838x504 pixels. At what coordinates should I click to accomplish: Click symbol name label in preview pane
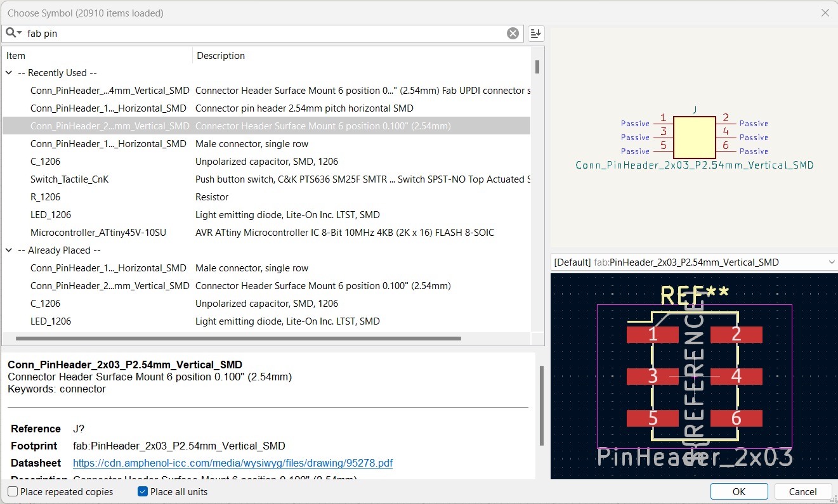coord(694,165)
